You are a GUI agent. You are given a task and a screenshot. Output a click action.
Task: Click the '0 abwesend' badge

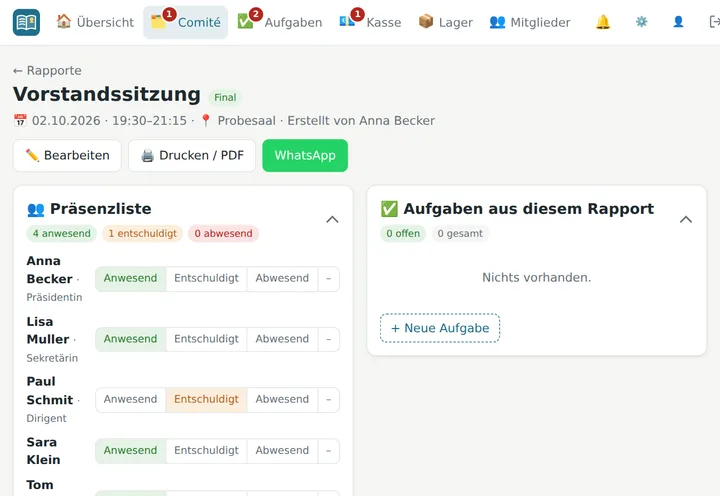pyautogui.click(x=223, y=234)
